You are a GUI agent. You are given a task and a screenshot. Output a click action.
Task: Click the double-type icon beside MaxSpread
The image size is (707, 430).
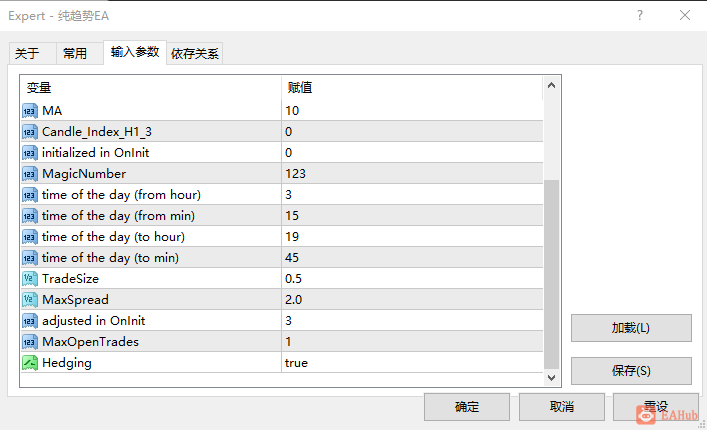click(x=30, y=300)
